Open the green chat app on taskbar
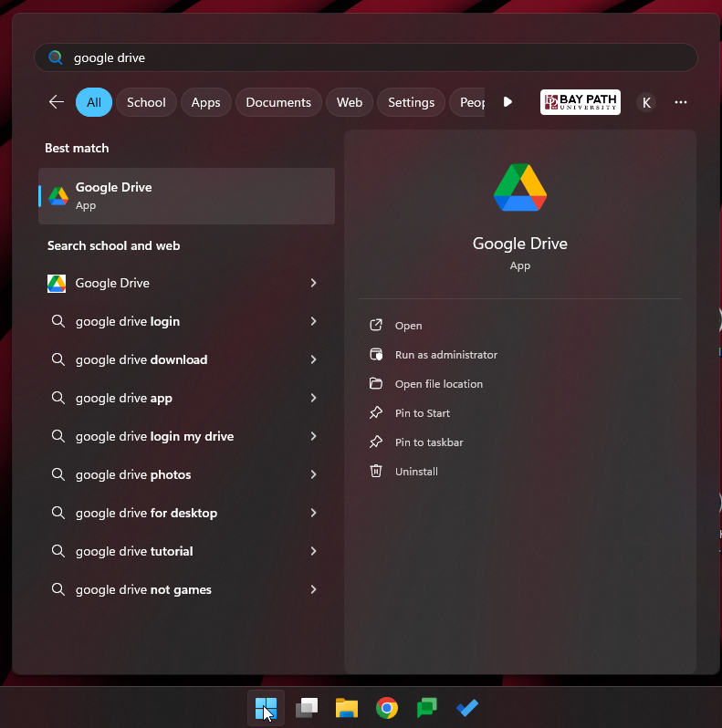This screenshot has width=722, height=728. coord(427,708)
